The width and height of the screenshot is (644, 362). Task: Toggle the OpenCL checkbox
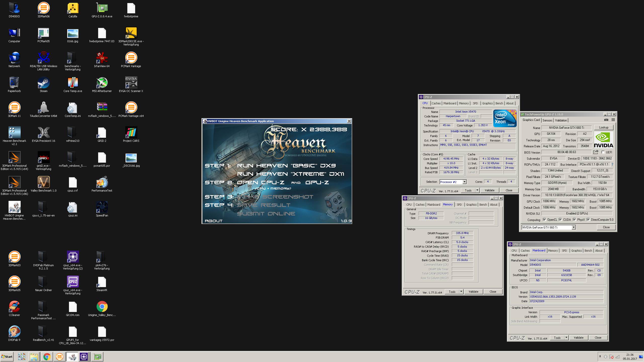(544, 219)
